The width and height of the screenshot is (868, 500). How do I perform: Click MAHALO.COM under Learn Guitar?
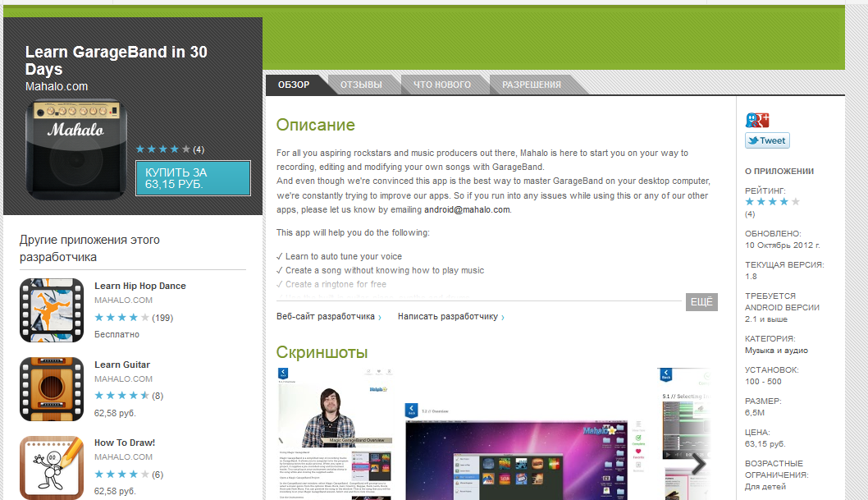click(x=123, y=378)
